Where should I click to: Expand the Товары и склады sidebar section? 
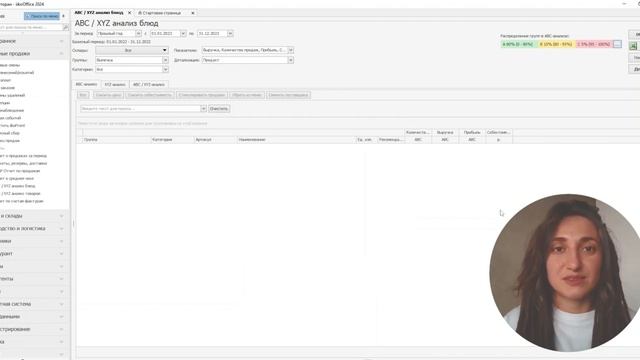click(33, 216)
